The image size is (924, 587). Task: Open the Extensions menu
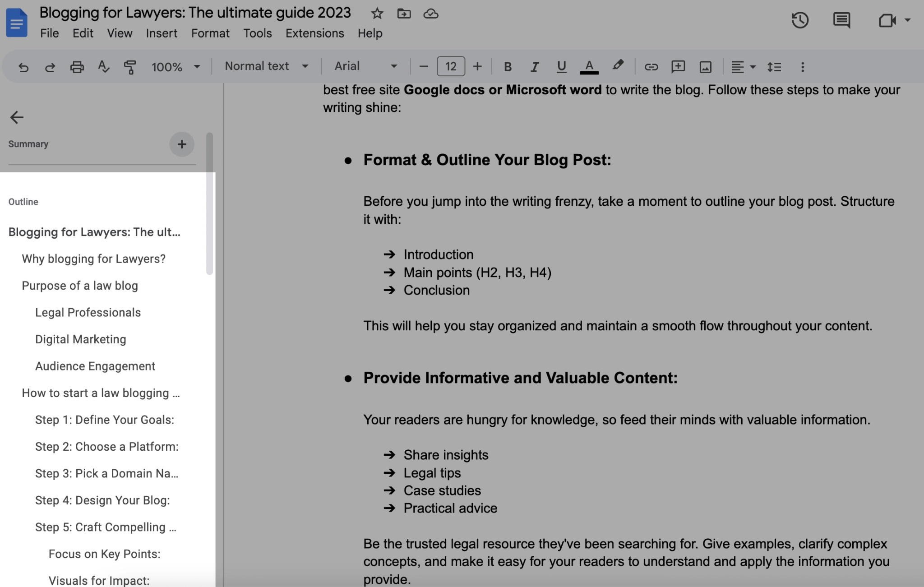[314, 33]
